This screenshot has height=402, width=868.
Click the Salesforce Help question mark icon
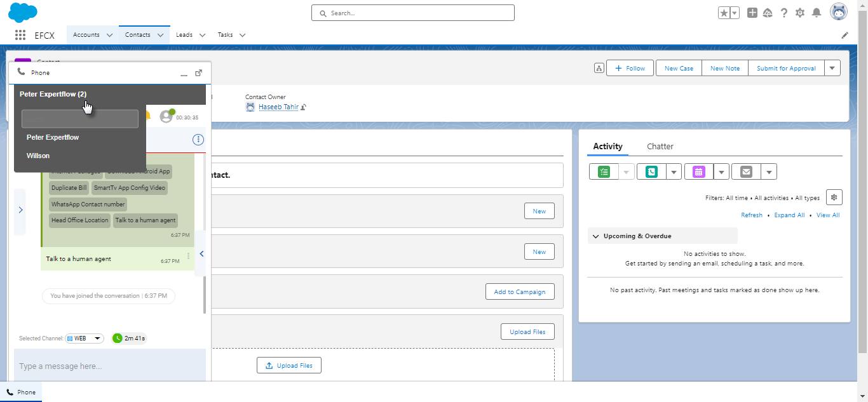[x=784, y=13]
